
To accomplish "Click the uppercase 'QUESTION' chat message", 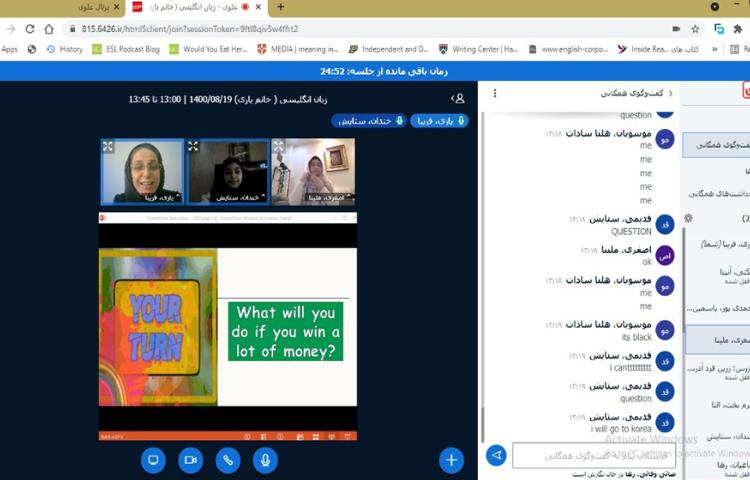I will coord(631,231).
